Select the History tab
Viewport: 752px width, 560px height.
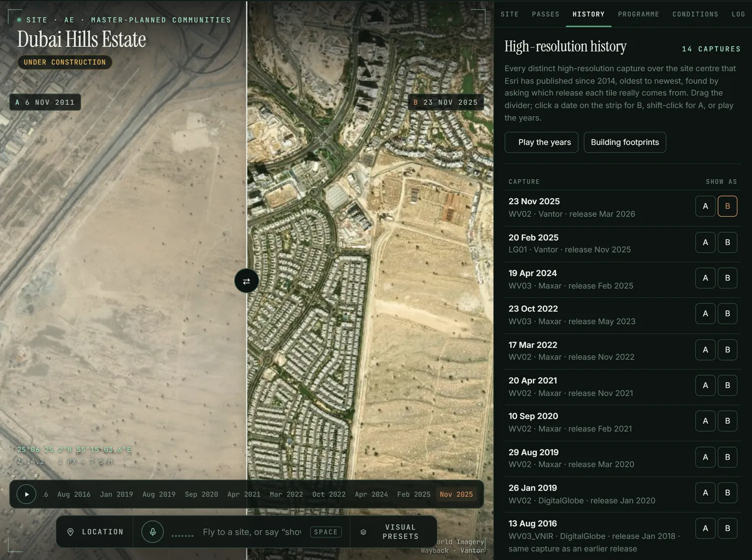coord(589,14)
